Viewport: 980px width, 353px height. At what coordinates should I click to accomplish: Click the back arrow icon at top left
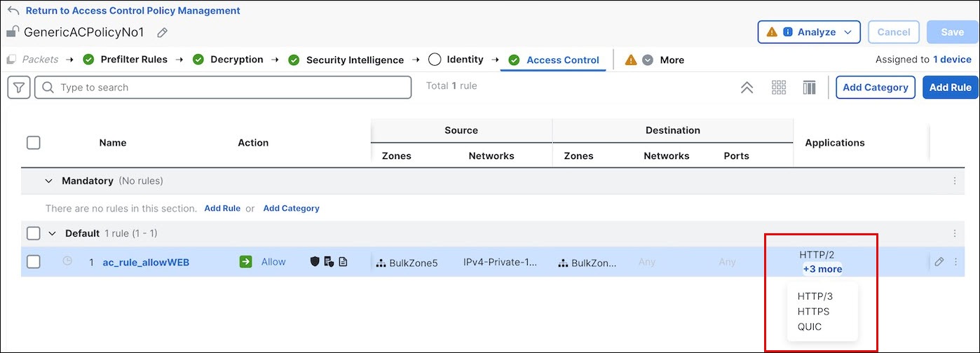tap(13, 11)
